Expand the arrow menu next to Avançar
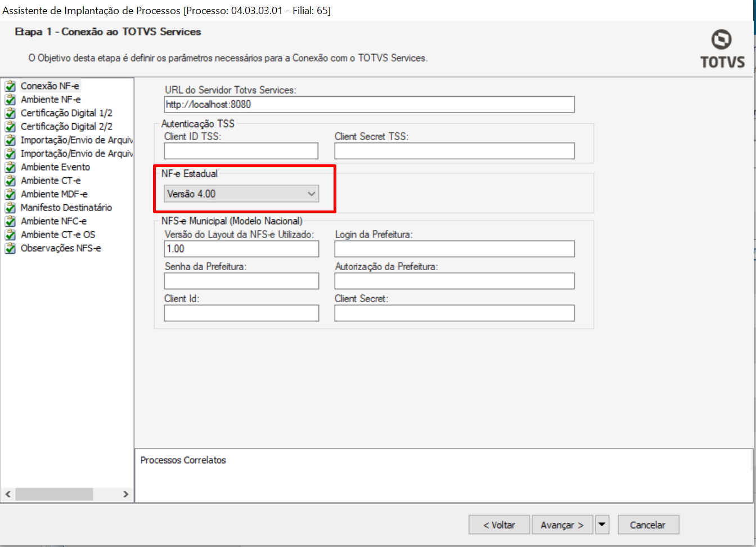756x547 pixels. [x=602, y=524]
